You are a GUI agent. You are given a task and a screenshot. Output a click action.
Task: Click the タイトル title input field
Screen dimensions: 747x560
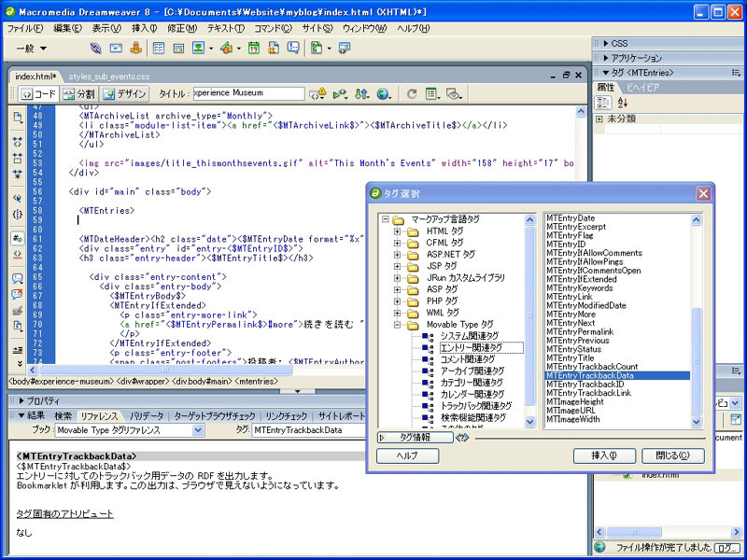[x=248, y=93]
